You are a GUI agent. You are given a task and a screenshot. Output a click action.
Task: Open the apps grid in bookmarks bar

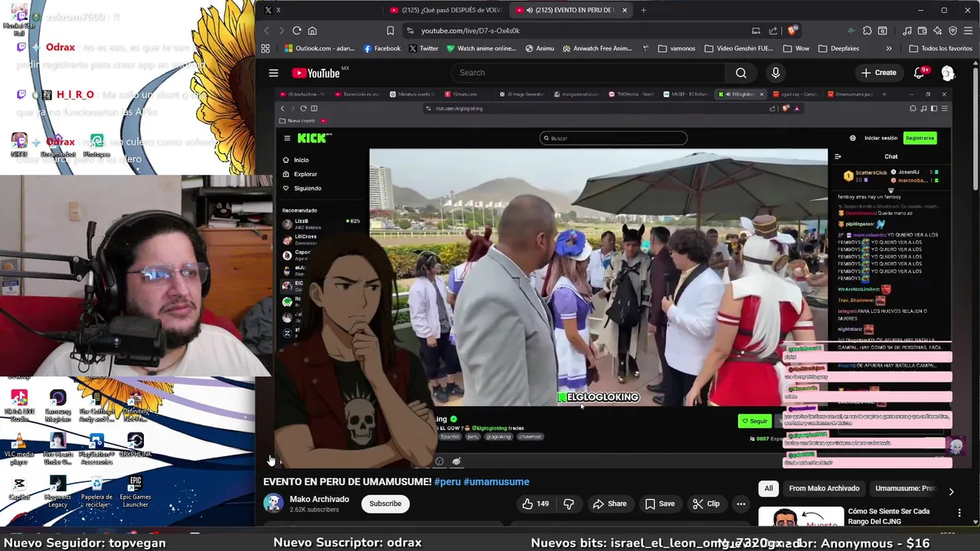[265, 48]
